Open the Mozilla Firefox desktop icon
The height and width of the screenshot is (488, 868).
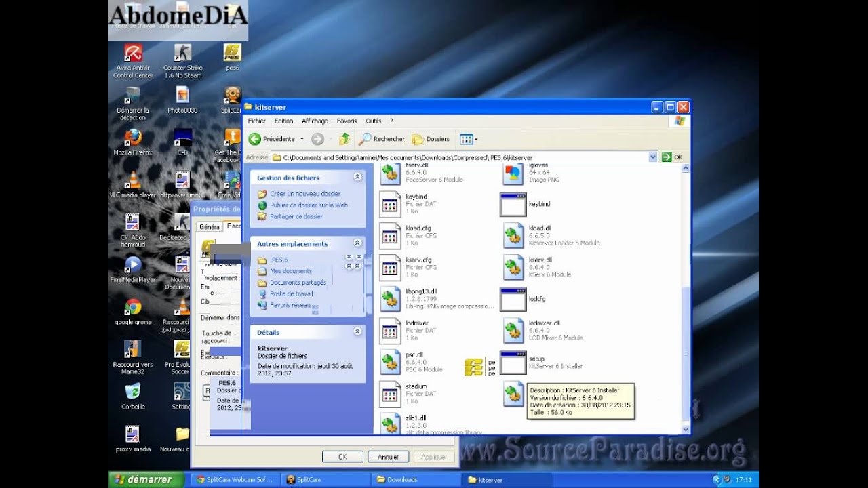click(133, 142)
